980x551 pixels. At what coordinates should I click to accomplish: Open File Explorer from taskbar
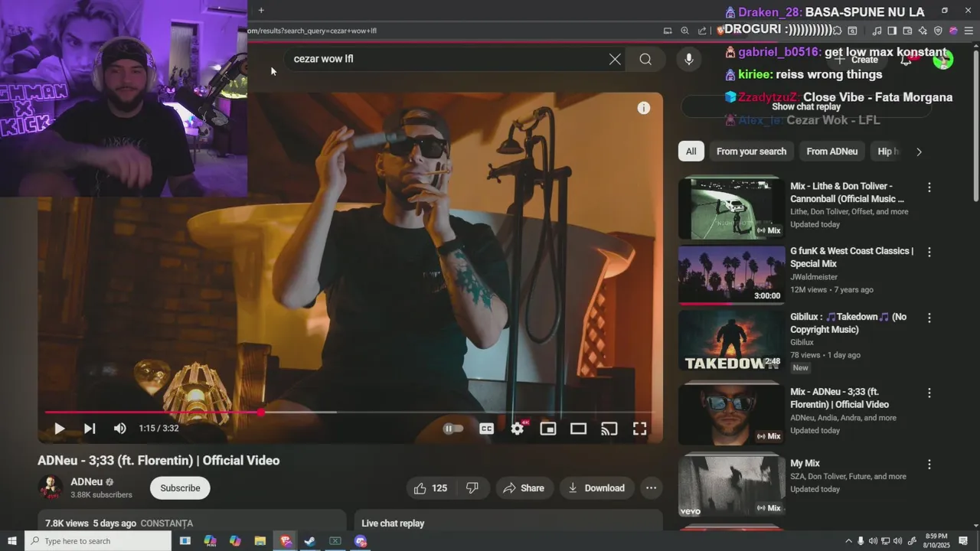click(x=260, y=541)
